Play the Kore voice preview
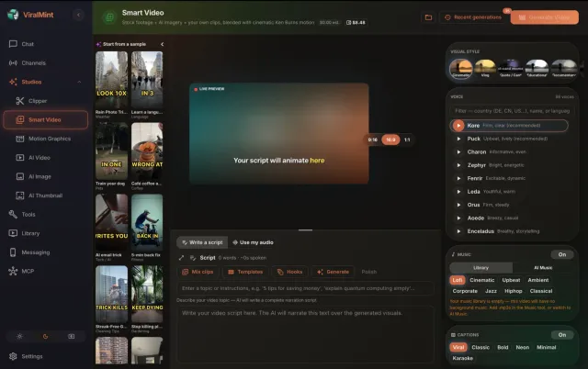Screen dimensions: 588x369 coord(458,126)
